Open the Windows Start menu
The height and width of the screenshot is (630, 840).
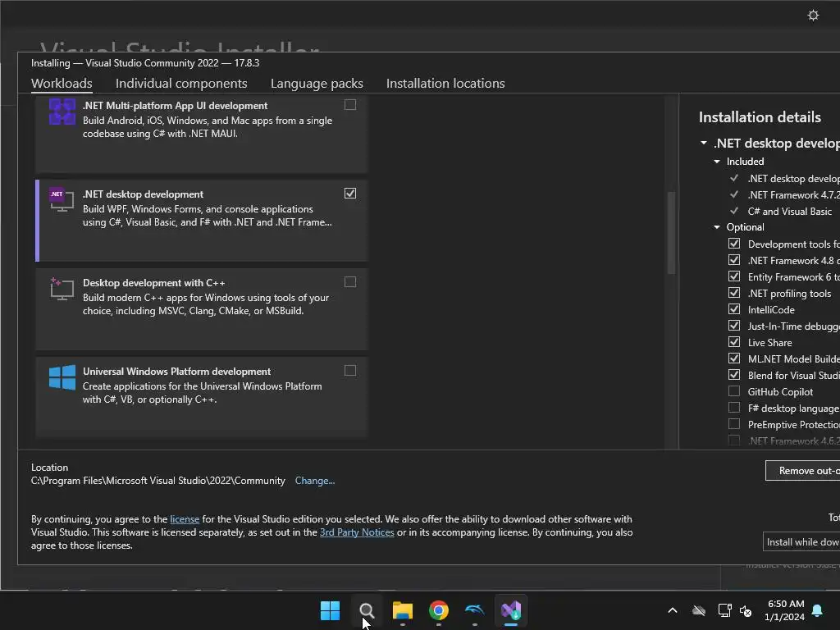(x=330, y=610)
